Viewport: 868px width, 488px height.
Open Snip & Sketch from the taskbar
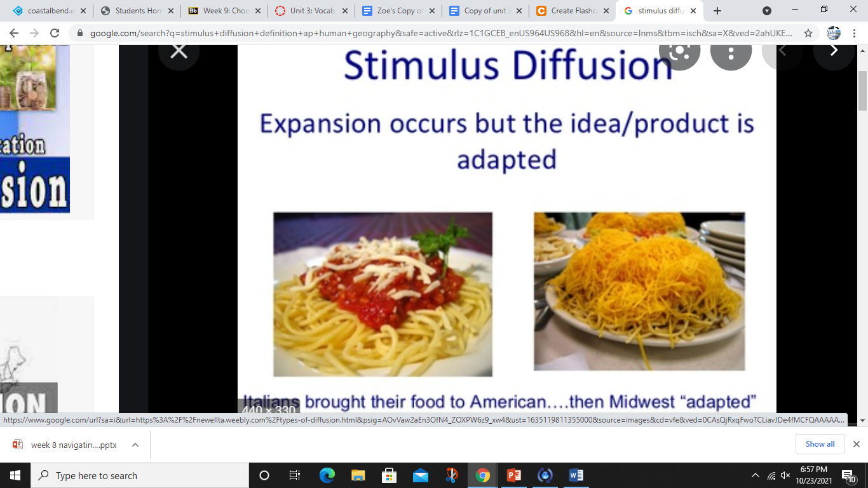[452, 475]
